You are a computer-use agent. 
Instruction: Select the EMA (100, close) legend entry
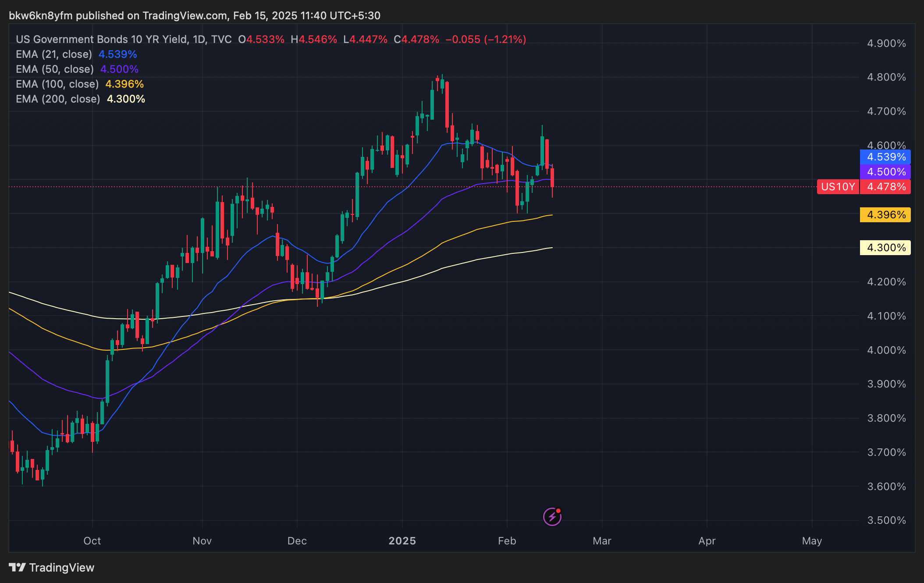(x=57, y=84)
